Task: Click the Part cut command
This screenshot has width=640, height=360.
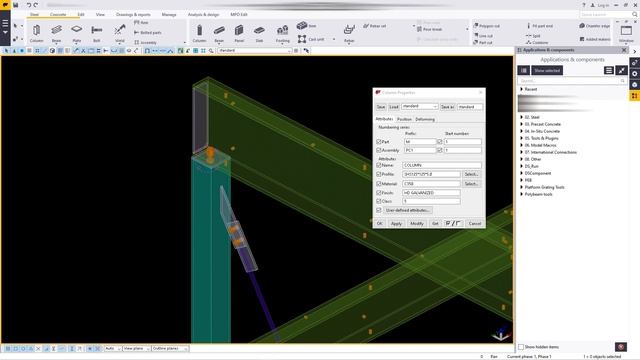Action: (482, 42)
